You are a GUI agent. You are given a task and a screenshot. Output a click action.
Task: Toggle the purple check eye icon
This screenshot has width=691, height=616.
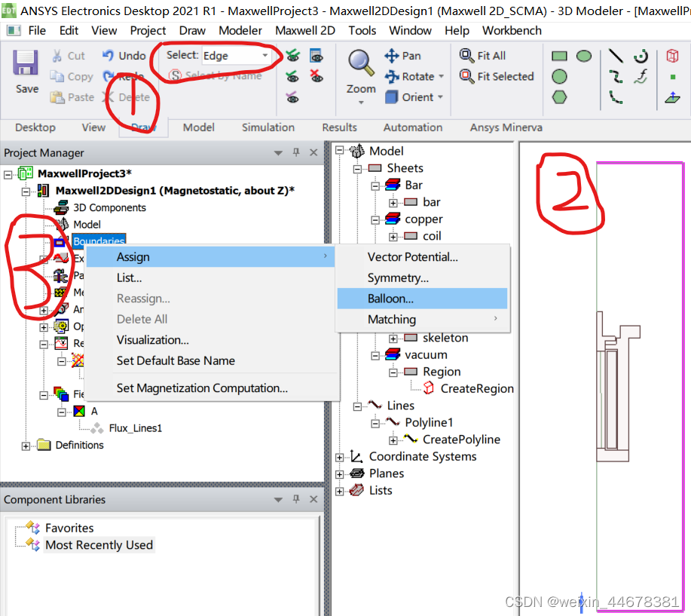point(292,97)
